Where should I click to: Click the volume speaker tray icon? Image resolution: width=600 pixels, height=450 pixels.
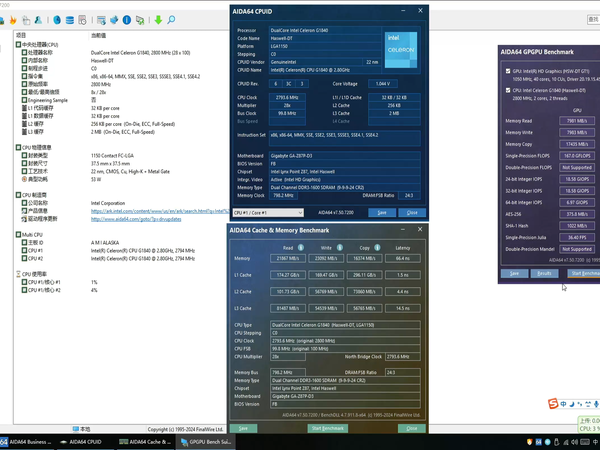tap(574, 442)
